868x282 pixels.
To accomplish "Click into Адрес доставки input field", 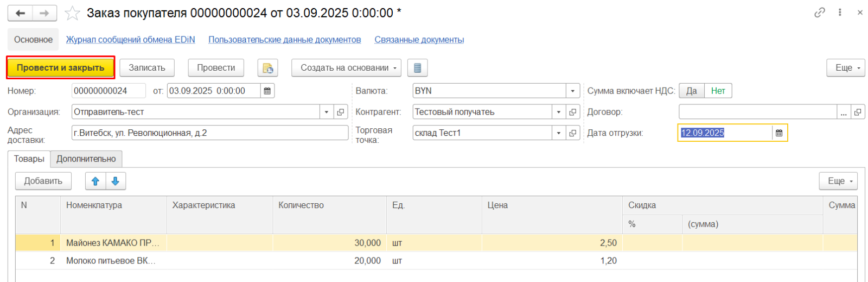I will (x=209, y=133).
